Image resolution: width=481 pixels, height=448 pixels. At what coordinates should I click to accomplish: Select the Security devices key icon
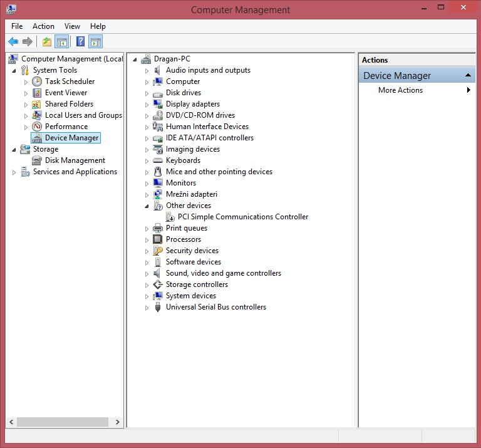158,251
